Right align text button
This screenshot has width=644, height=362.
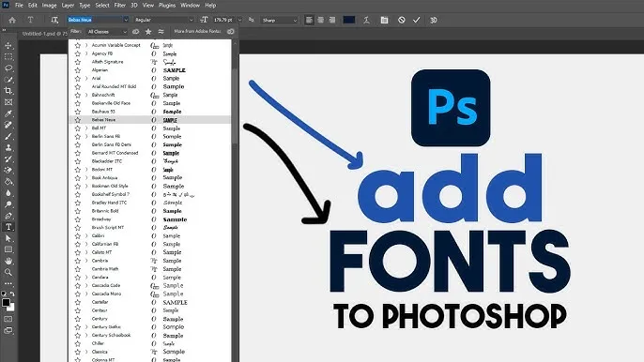(332, 20)
